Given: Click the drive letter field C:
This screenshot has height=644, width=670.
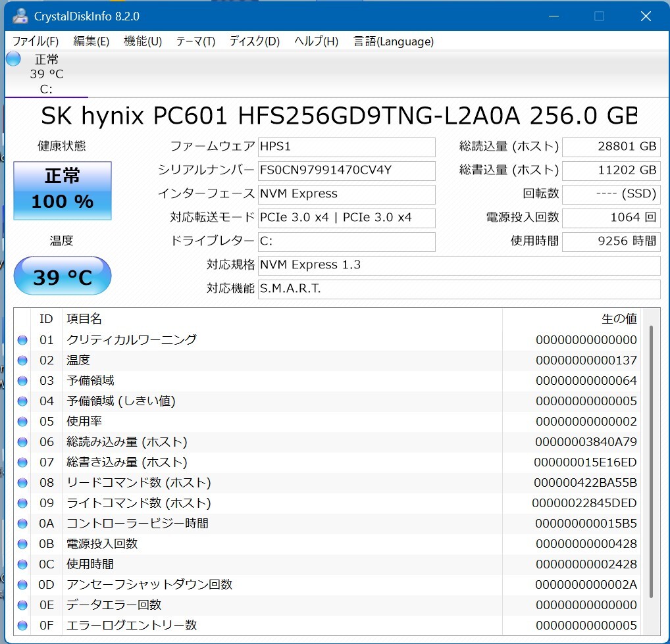Looking at the screenshot, I should [347, 241].
